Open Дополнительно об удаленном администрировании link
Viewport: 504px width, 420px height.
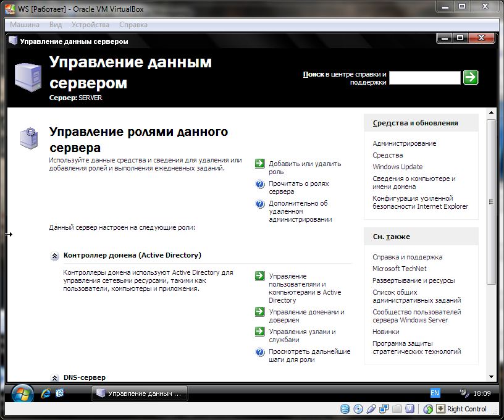tap(300, 211)
